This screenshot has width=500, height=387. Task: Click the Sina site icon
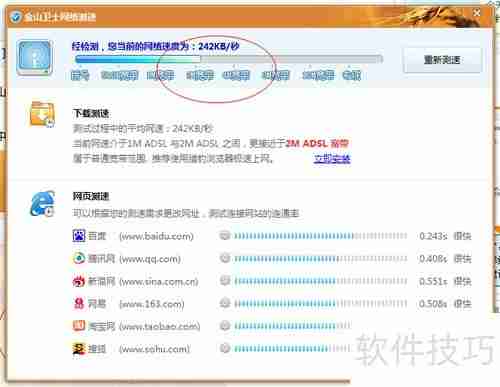click(x=79, y=281)
